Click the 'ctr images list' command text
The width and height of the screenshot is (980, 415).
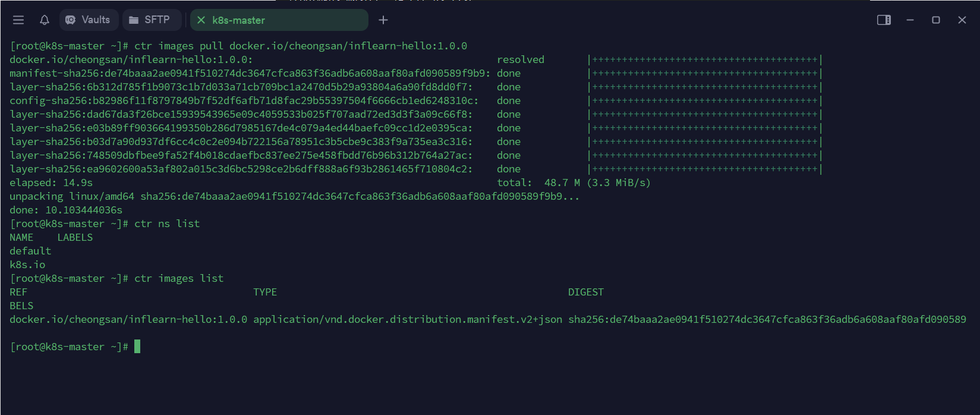[179, 278]
